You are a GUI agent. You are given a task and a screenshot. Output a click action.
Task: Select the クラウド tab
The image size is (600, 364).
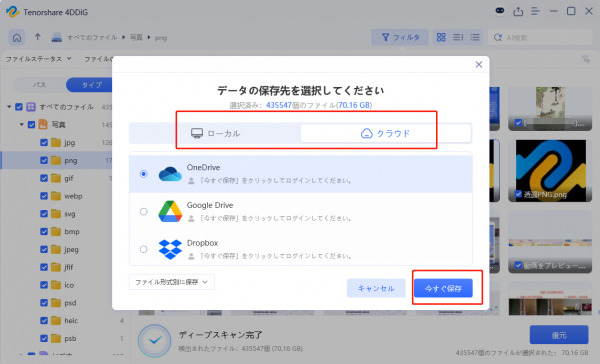pos(386,133)
